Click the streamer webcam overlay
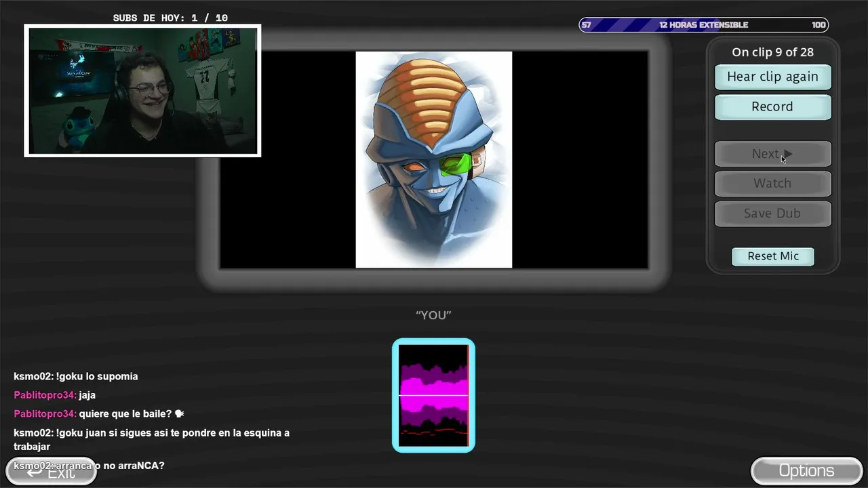868x488 pixels. point(142,91)
